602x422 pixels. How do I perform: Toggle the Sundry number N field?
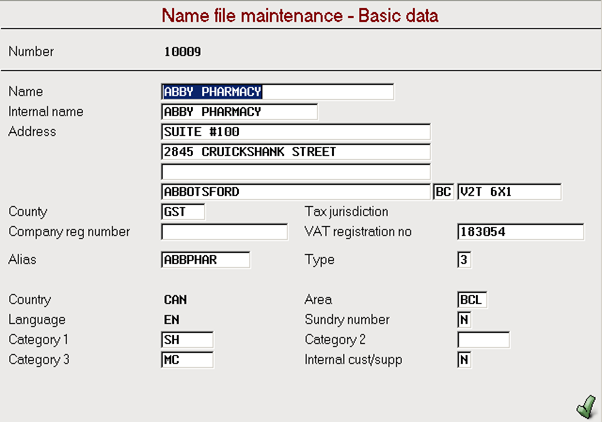tap(464, 319)
